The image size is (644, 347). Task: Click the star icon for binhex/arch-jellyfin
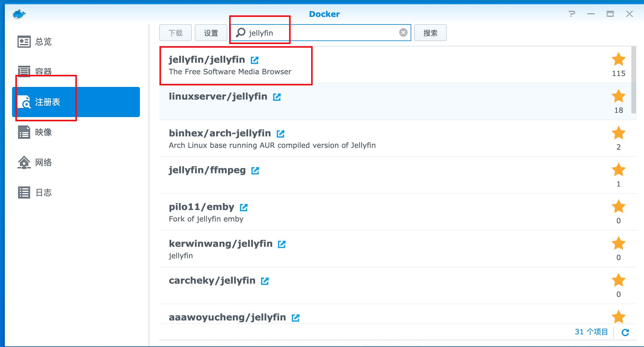coord(619,133)
